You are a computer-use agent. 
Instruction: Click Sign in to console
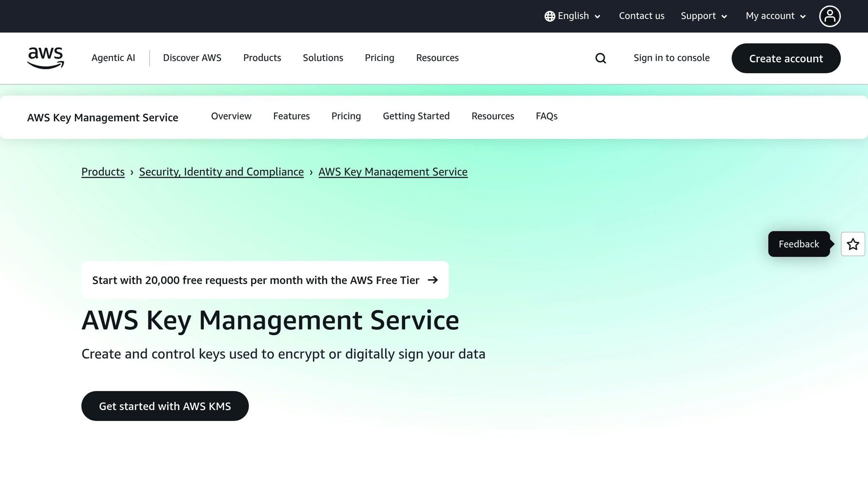click(x=671, y=58)
